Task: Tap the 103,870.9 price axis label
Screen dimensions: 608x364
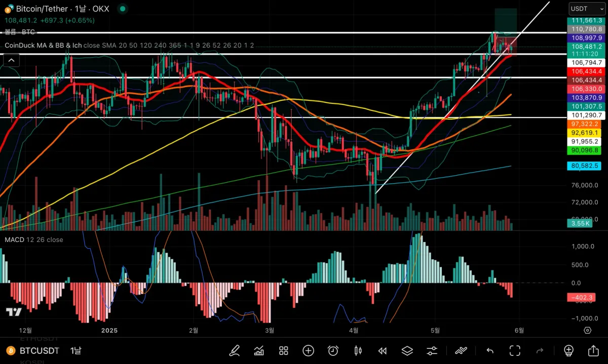Action: click(586, 98)
